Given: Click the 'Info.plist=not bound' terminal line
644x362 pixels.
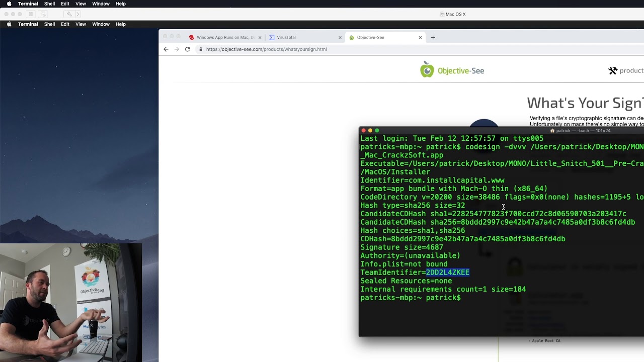Looking at the screenshot, I should pos(404,264).
